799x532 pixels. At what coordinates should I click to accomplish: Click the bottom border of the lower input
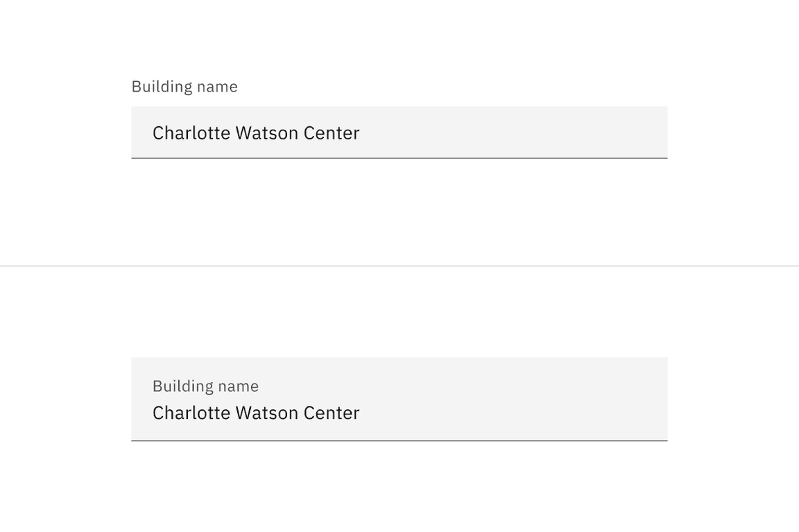pos(399,440)
